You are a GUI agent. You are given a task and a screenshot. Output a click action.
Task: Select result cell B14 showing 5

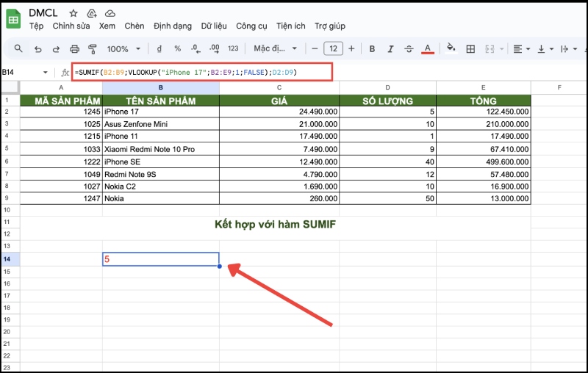tap(161, 259)
